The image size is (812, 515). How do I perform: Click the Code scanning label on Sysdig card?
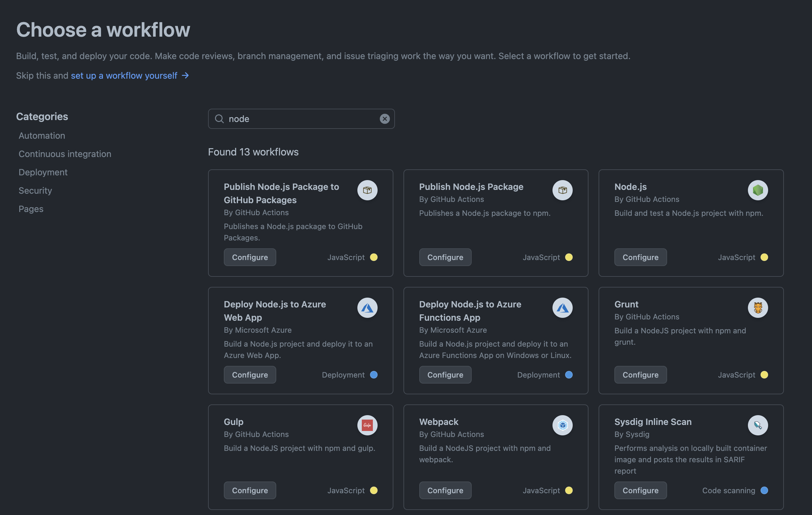(x=728, y=490)
